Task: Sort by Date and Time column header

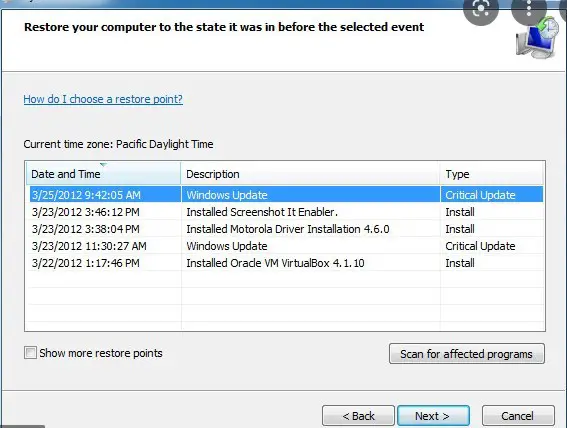Action: coord(103,174)
